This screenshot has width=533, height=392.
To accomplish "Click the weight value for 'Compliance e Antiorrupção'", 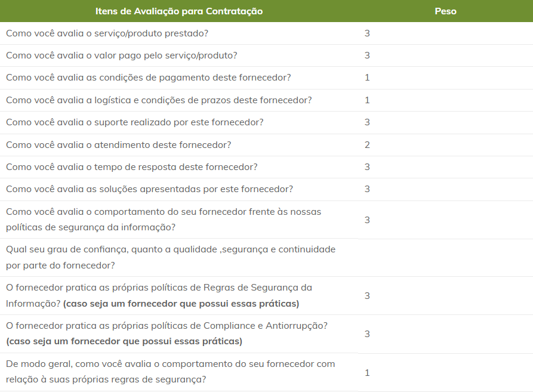I will [x=367, y=334].
